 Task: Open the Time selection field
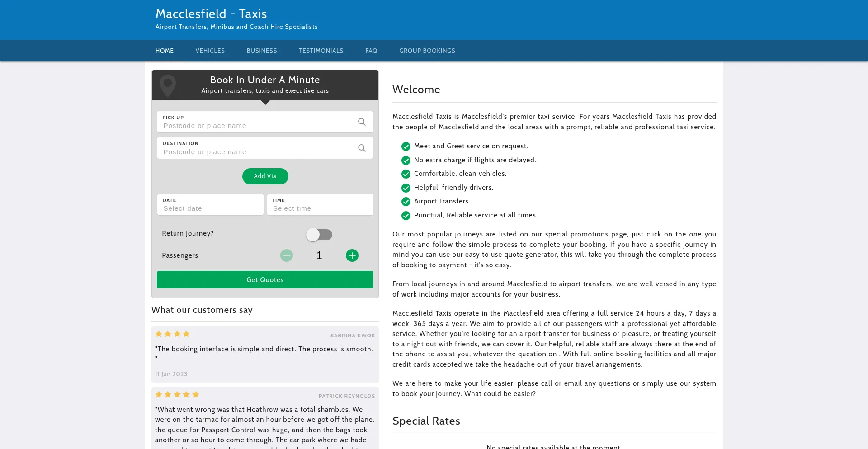[x=320, y=205]
